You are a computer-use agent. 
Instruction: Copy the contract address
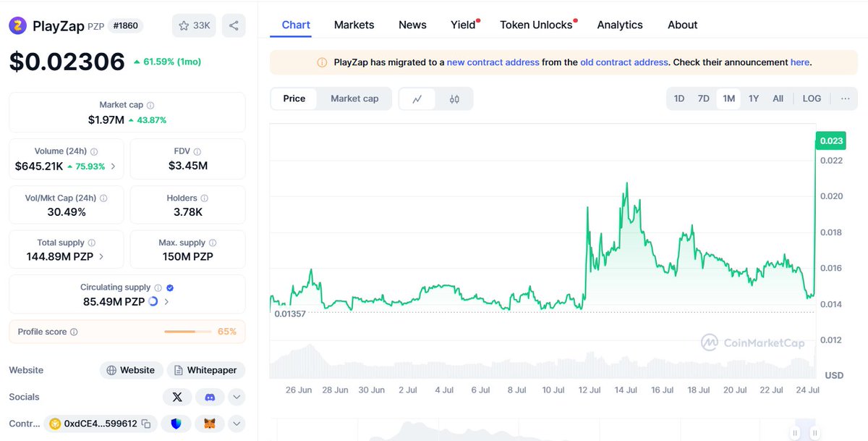[x=146, y=424]
